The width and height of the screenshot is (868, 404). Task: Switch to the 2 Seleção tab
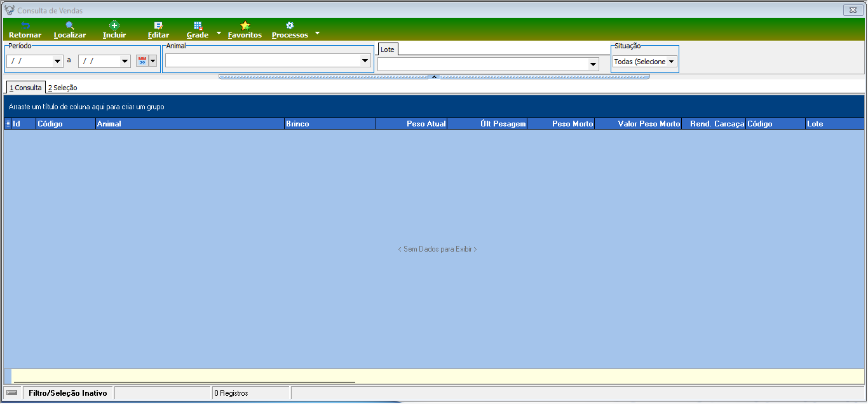coord(62,88)
